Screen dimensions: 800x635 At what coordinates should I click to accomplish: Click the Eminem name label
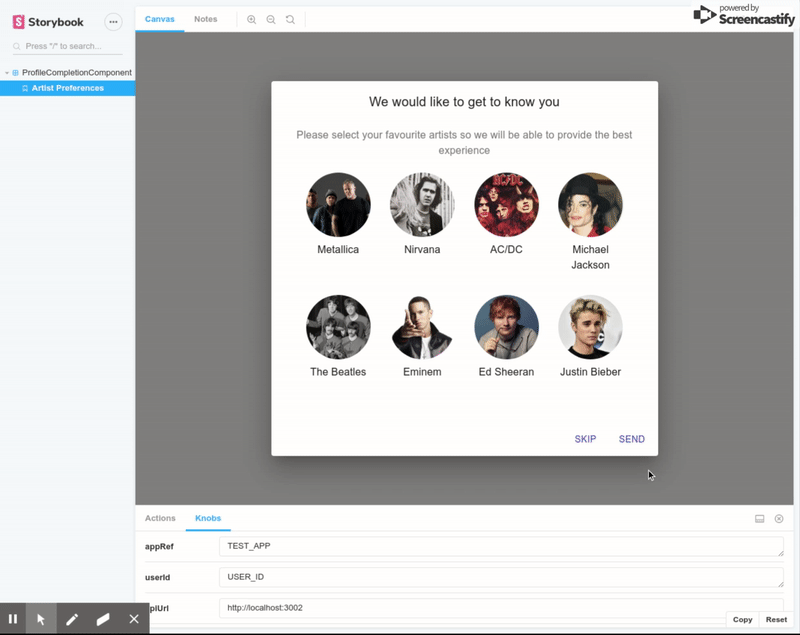pos(422,372)
